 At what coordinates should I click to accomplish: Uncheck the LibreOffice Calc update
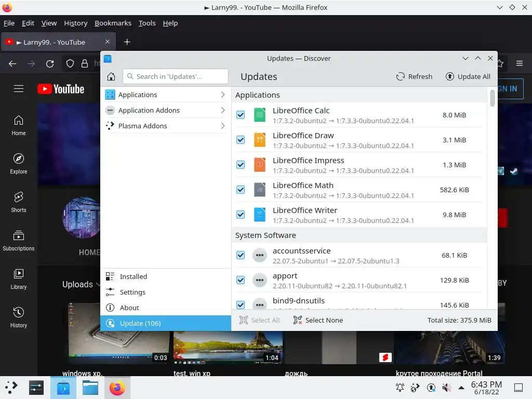coord(241,115)
